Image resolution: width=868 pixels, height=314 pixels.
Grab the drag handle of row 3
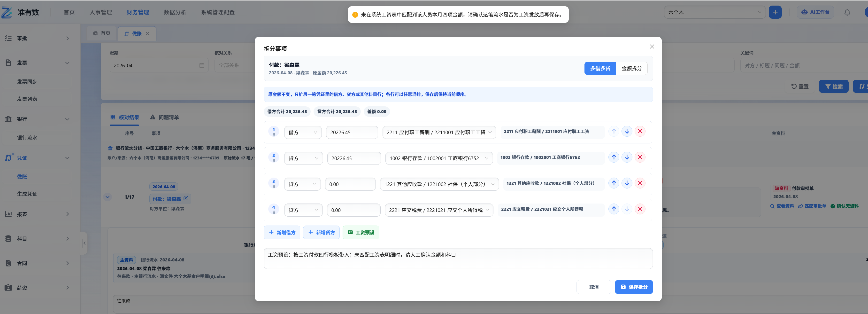[274, 187]
